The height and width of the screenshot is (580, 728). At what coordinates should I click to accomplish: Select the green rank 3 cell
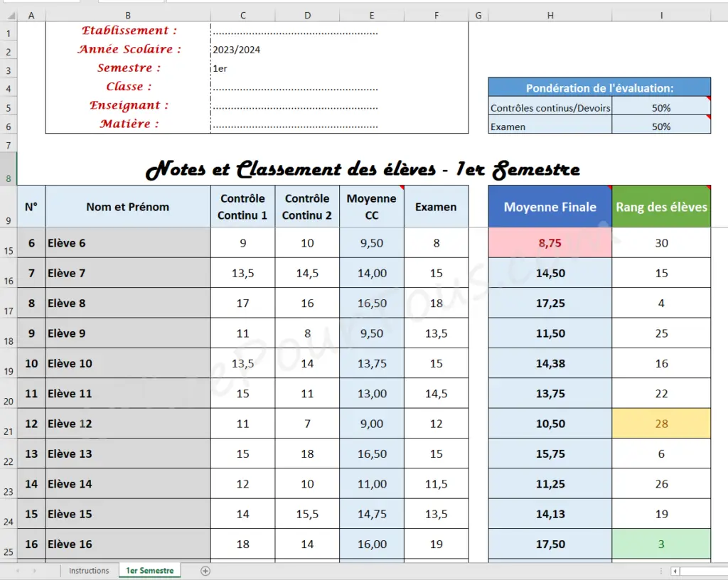(661, 544)
